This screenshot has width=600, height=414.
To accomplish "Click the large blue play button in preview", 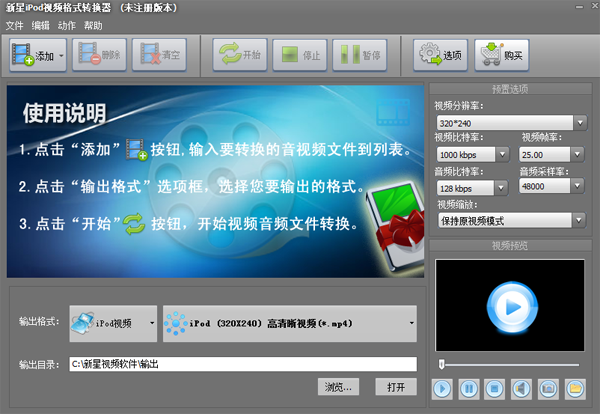I will 512,307.
